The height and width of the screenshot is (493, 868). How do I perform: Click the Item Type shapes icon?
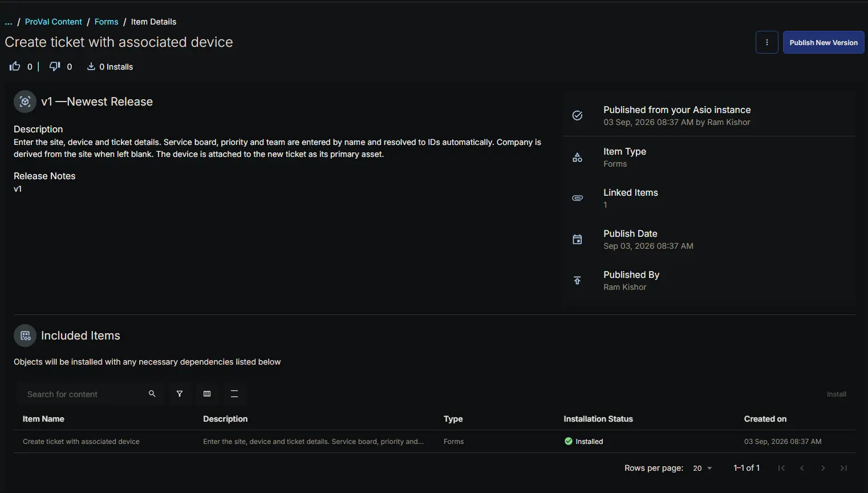click(577, 157)
